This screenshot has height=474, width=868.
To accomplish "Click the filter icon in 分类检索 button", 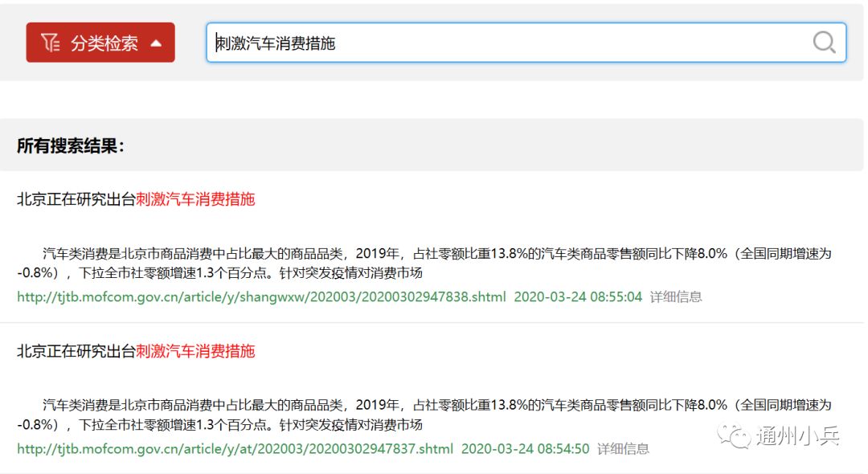I will point(50,43).
